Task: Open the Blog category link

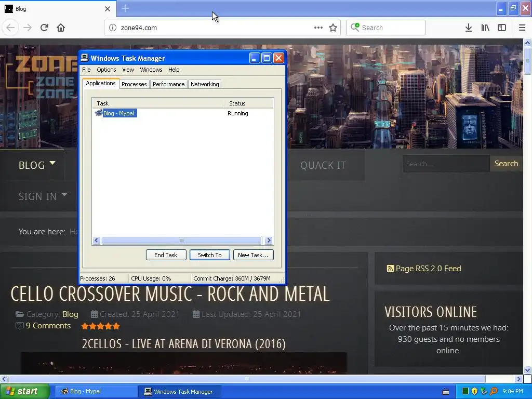Action: (70, 314)
